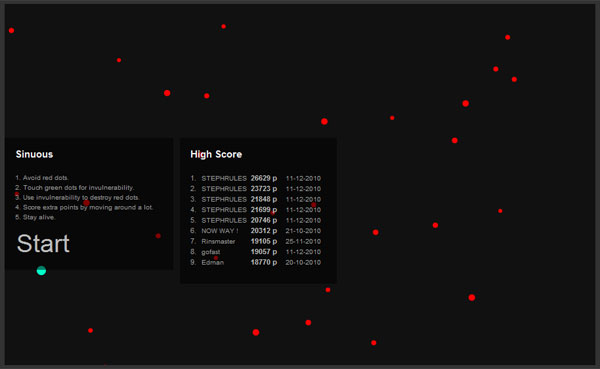This screenshot has height=369, width=600.
Task: Click the Touch green dots instruction
Action: [x=75, y=188]
